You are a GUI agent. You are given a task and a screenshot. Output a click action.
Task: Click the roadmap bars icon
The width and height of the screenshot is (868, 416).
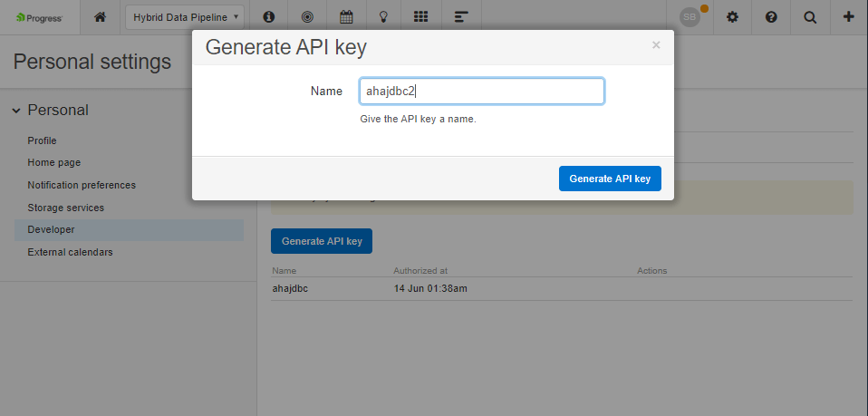(x=461, y=16)
